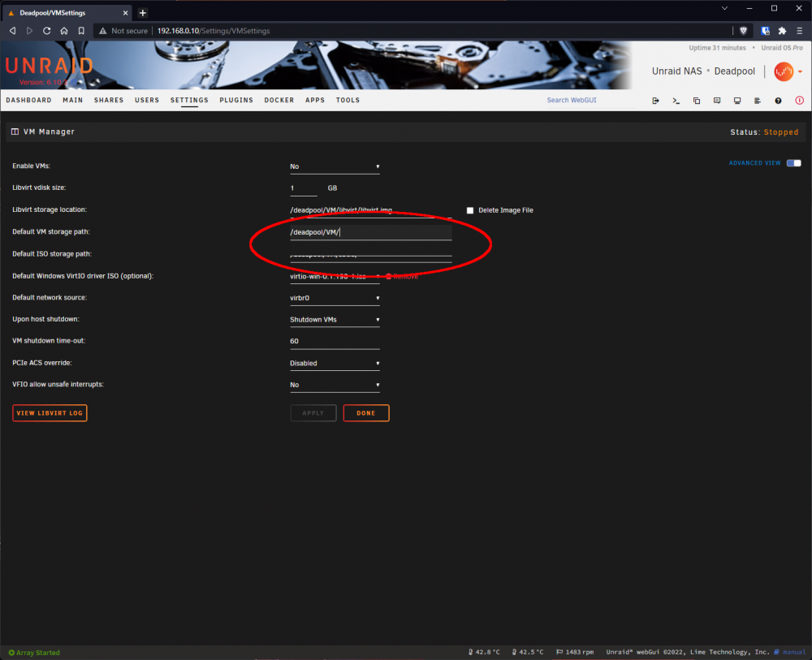The width and height of the screenshot is (812, 660).
Task: Open PCIe ACS override dropdown
Action: click(335, 364)
